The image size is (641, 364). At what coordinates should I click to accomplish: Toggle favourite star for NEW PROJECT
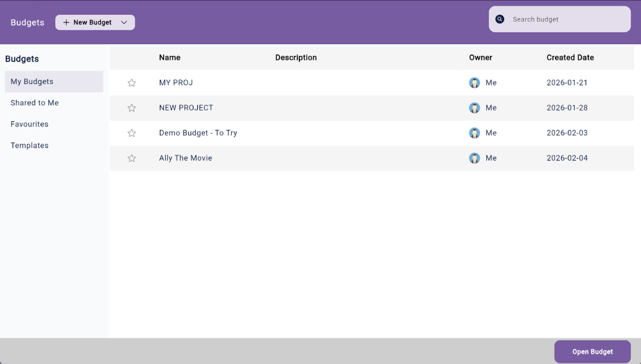pos(132,108)
